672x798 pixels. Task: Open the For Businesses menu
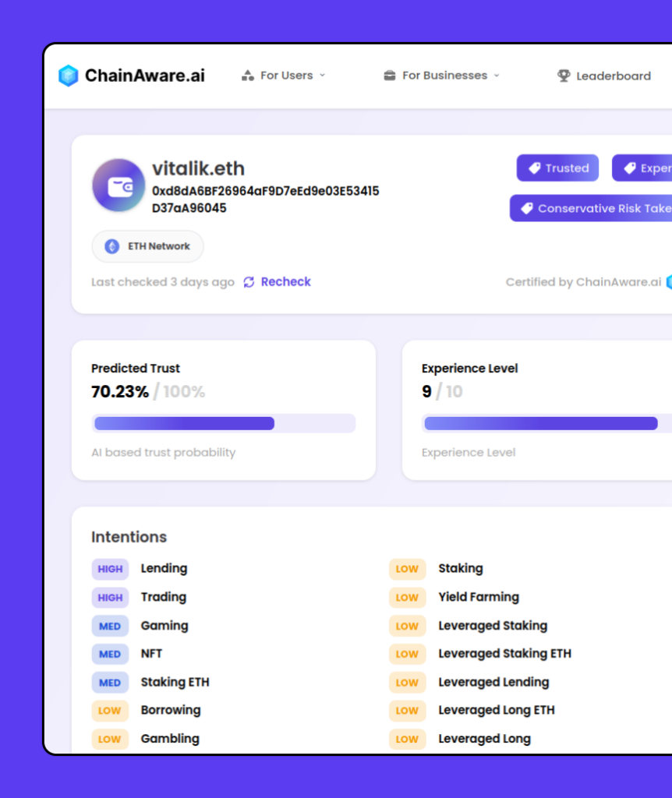pos(442,76)
